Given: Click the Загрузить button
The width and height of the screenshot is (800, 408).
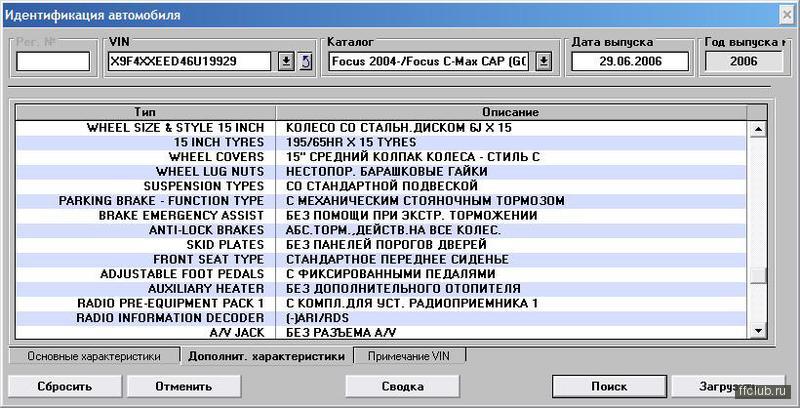Looking at the screenshot, I should click(x=728, y=387).
